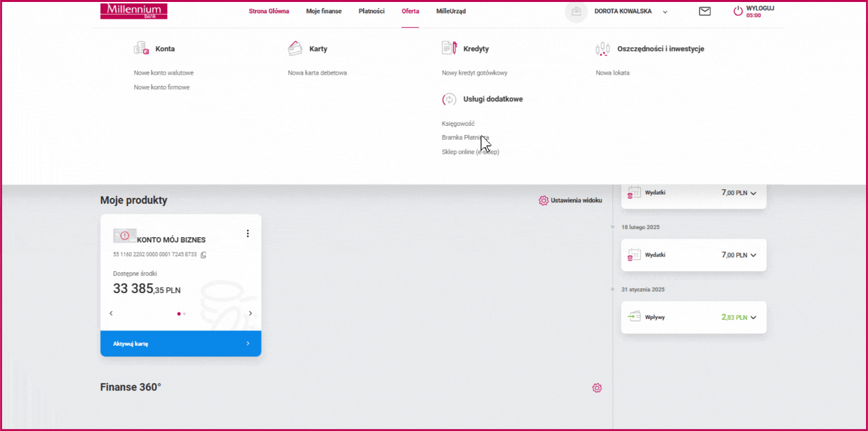Viewport: 868px width, 431px height.
Task: Click the Kredyty document icon
Action: pyautogui.click(x=449, y=48)
